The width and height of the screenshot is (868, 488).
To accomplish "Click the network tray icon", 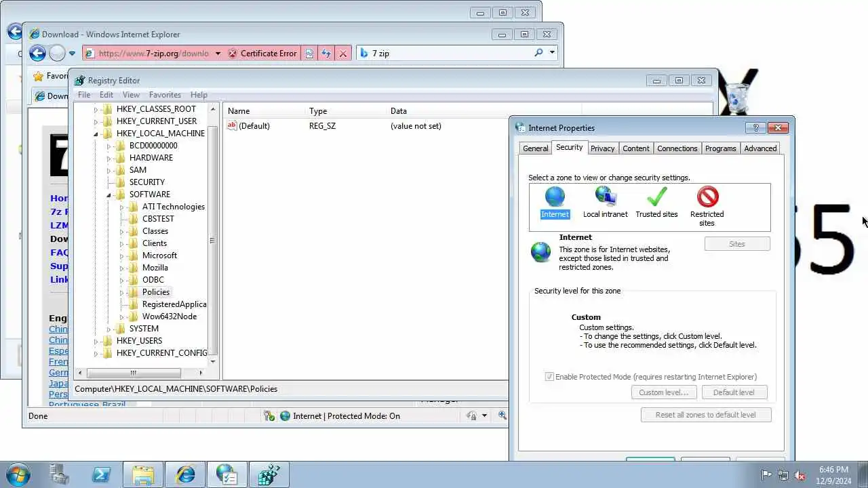I will point(783,475).
